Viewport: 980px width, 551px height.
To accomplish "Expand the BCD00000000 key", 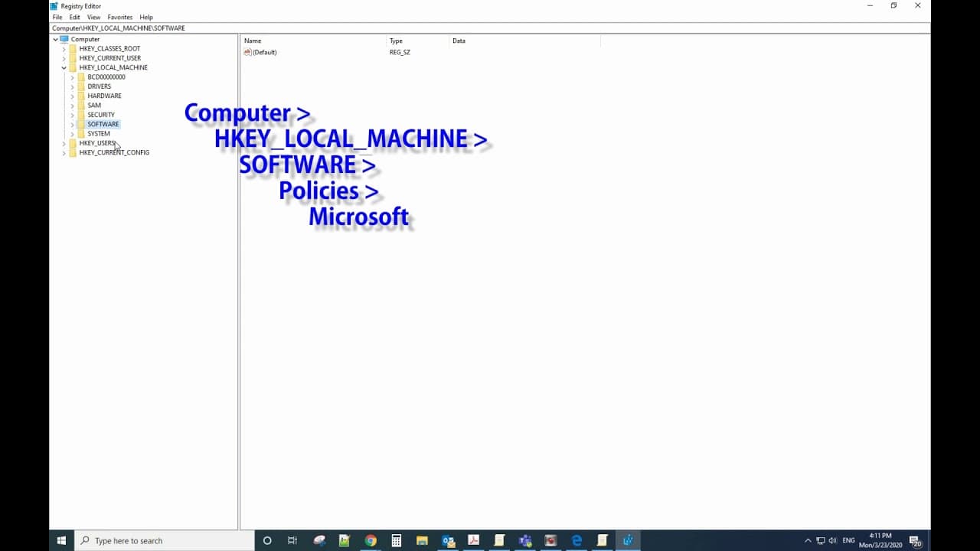I will (x=72, y=77).
